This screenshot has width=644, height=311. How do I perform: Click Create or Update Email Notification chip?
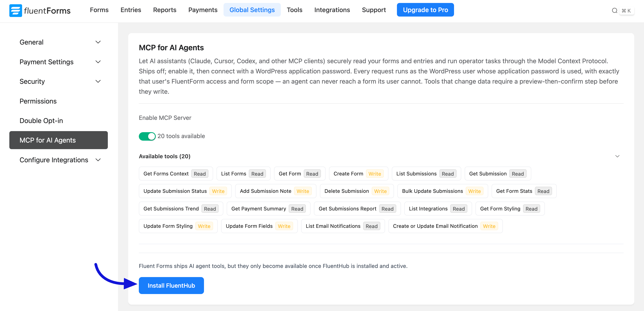445,226
